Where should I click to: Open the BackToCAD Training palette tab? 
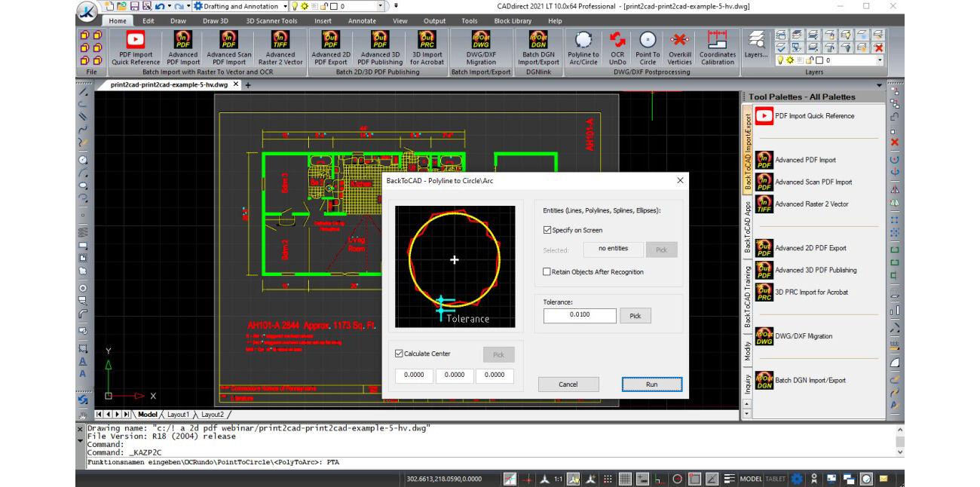[748, 296]
